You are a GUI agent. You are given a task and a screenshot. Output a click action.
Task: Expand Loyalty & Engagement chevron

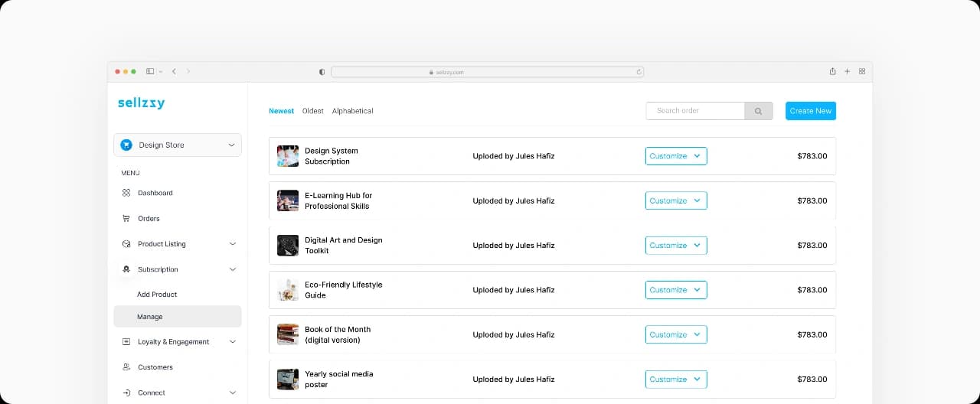point(233,342)
